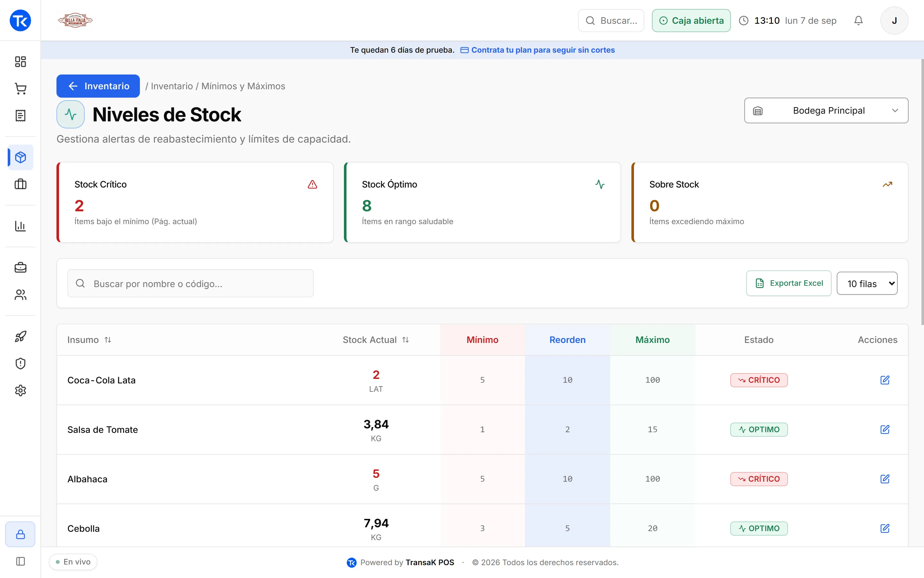
Task: Open the users icon in sidebar
Action: point(20,295)
